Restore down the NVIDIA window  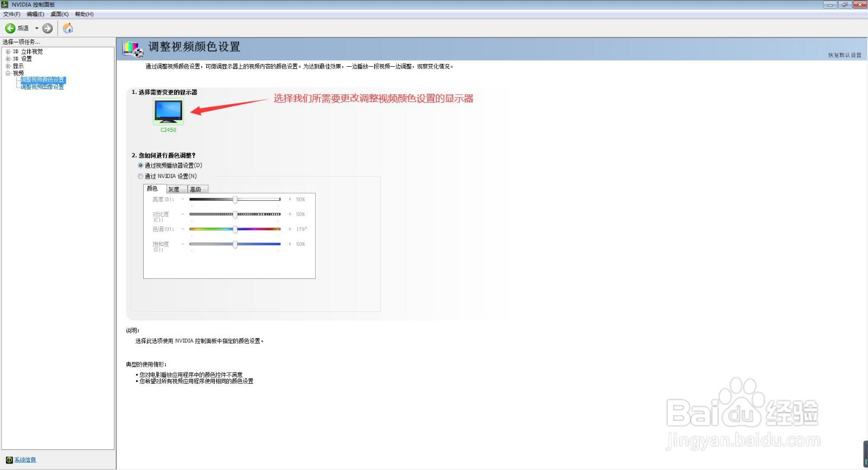[845, 4]
